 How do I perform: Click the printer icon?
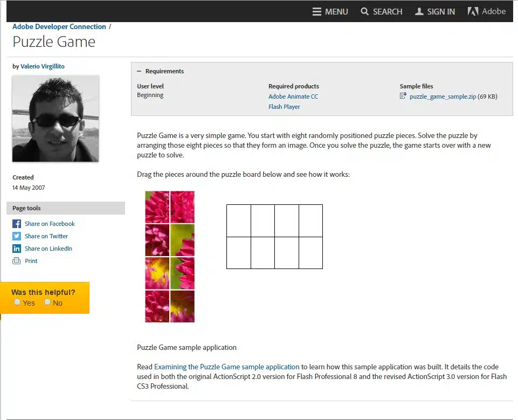click(16, 261)
